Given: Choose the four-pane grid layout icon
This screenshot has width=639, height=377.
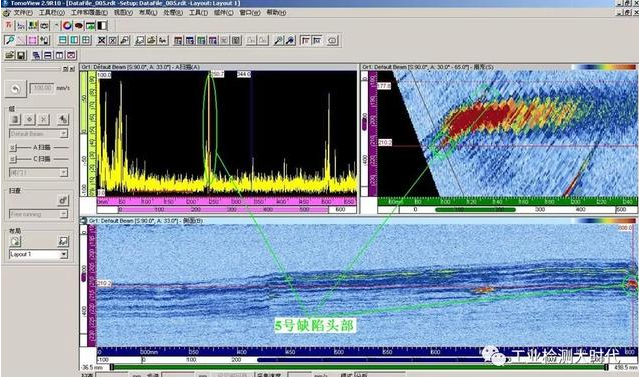Looking at the screenshot, I should (x=86, y=40).
